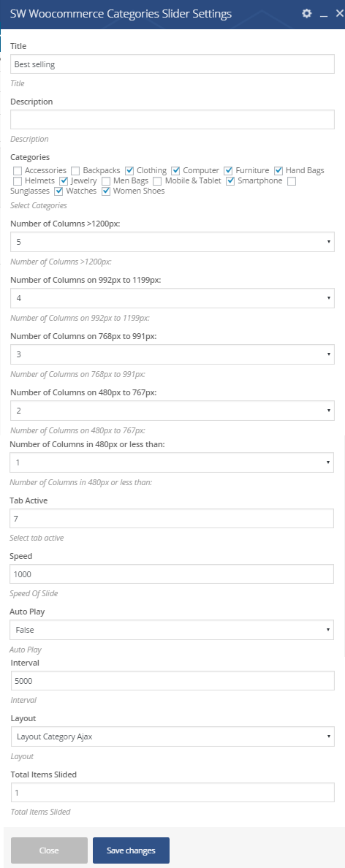The image size is (345, 868).
Task: Focus the Title field with Best selling
Action: (172, 64)
